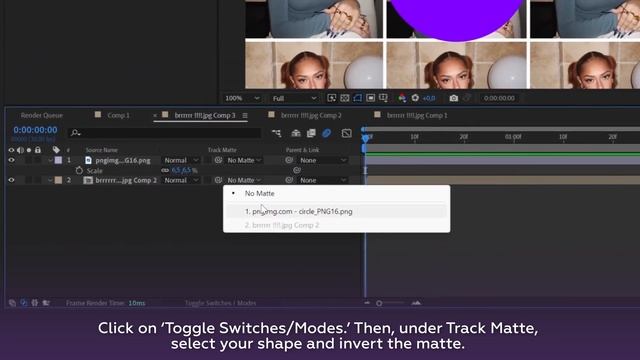Image resolution: width=640 pixels, height=360 pixels.
Task: Click the Reset Exposure icon
Action: [x=415, y=98]
